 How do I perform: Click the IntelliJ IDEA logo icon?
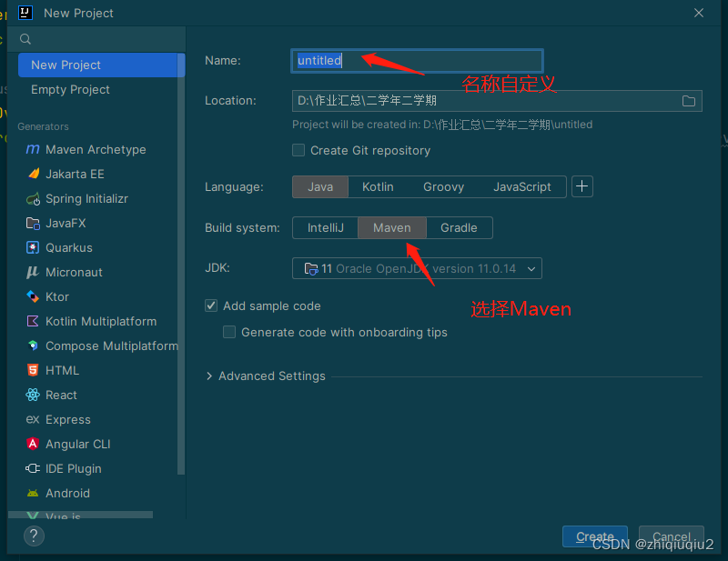(25, 13)
